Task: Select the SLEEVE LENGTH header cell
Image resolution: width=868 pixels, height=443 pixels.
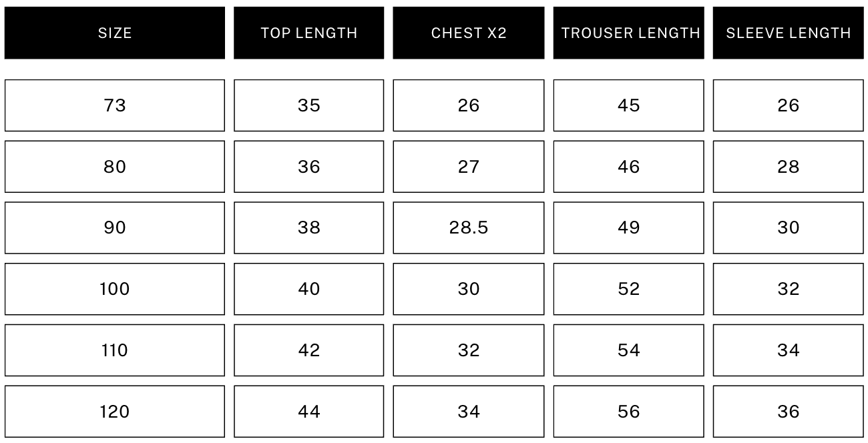Action: pos(789,33)
